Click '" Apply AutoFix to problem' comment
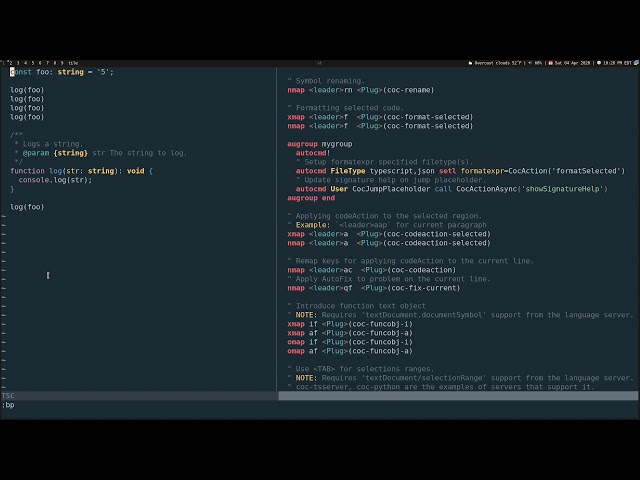640x480 pixels. [x=389, y=279]
